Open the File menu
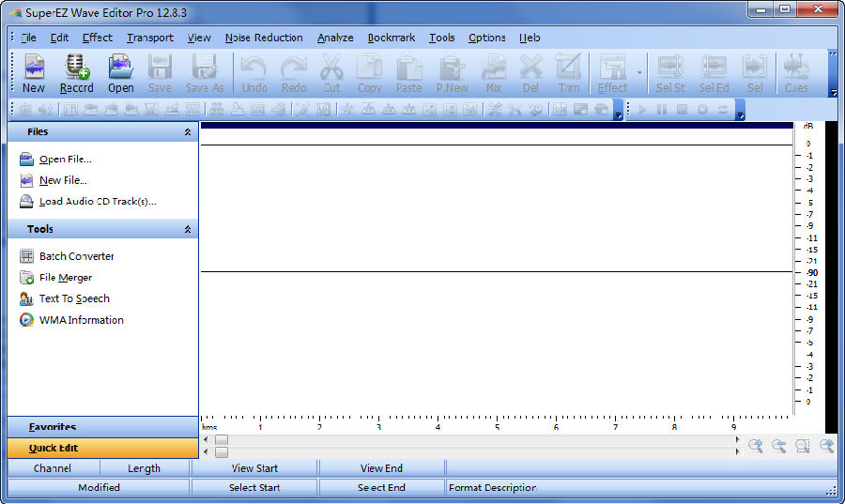This screenshot has height=504, width=845. 28,38
